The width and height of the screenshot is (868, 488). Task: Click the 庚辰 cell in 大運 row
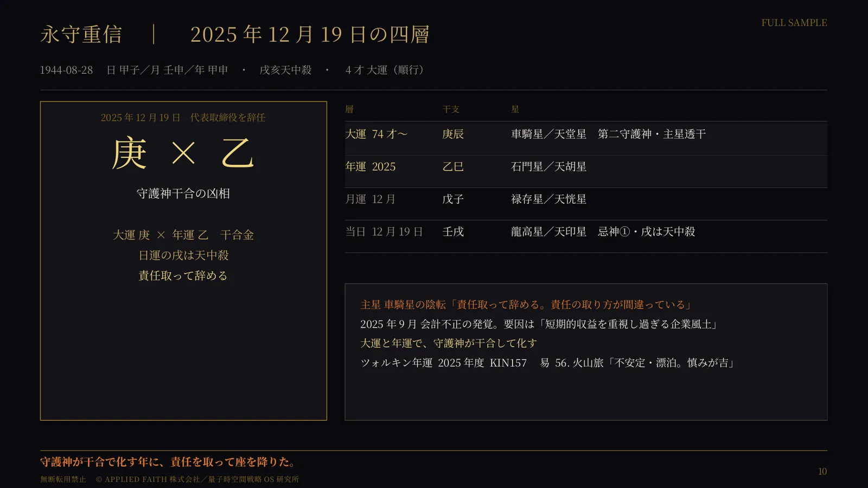(453, 134)
